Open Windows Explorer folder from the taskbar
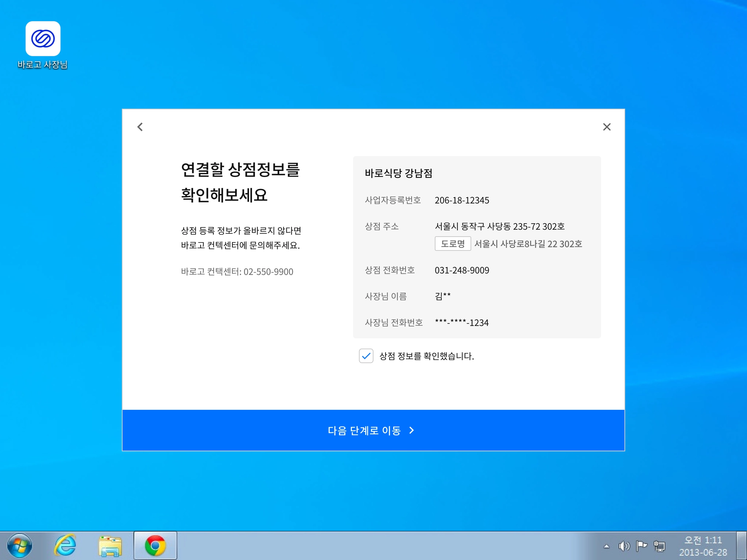Image resolution: width=747 pixels, height=560 pixels. (x=110, y=546)
